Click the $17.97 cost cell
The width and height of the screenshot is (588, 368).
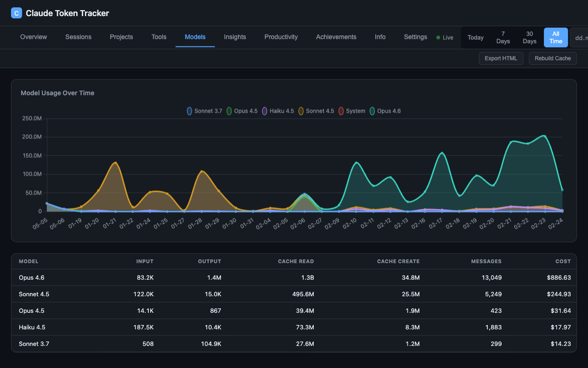pos(560,327)
